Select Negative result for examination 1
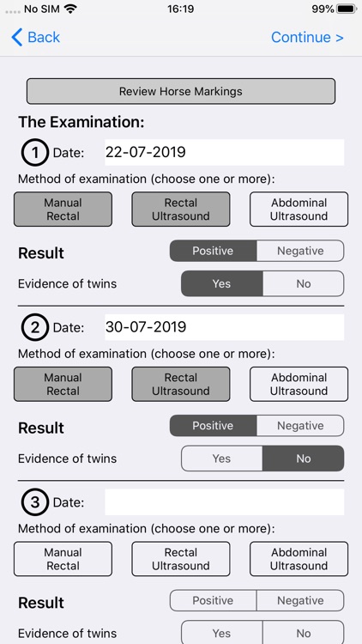This screenshot has height=644, width=362. 300,251
